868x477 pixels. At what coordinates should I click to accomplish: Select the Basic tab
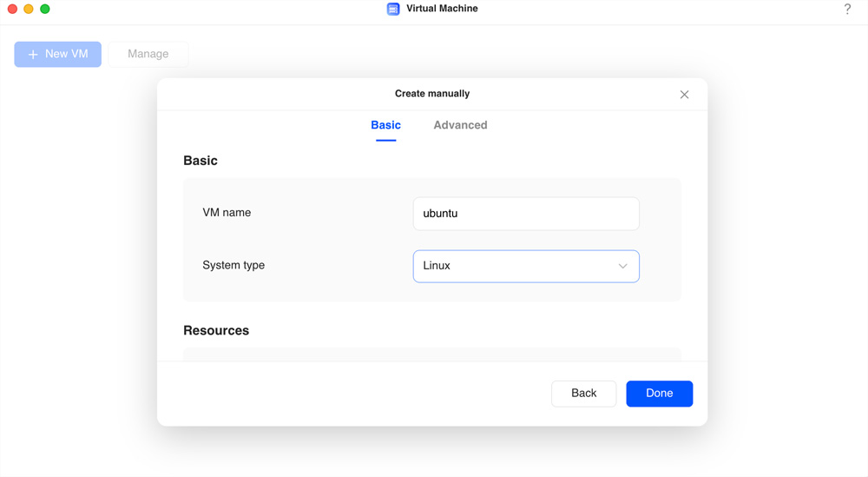[386, 125]
